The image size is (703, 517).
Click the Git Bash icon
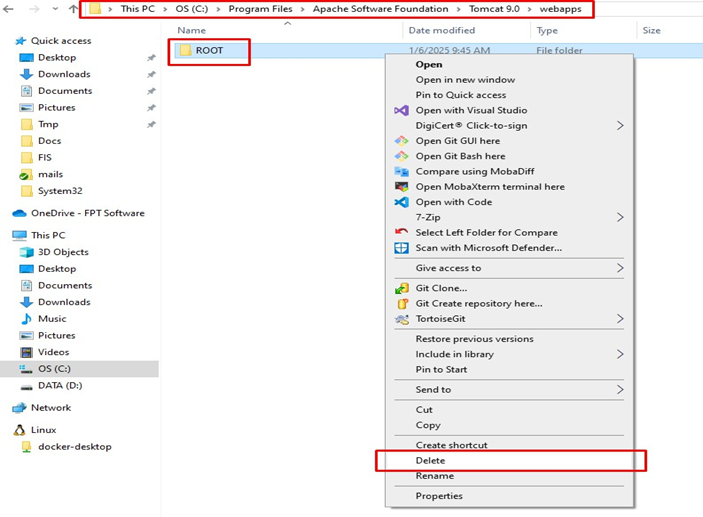(x=401, y=156)
